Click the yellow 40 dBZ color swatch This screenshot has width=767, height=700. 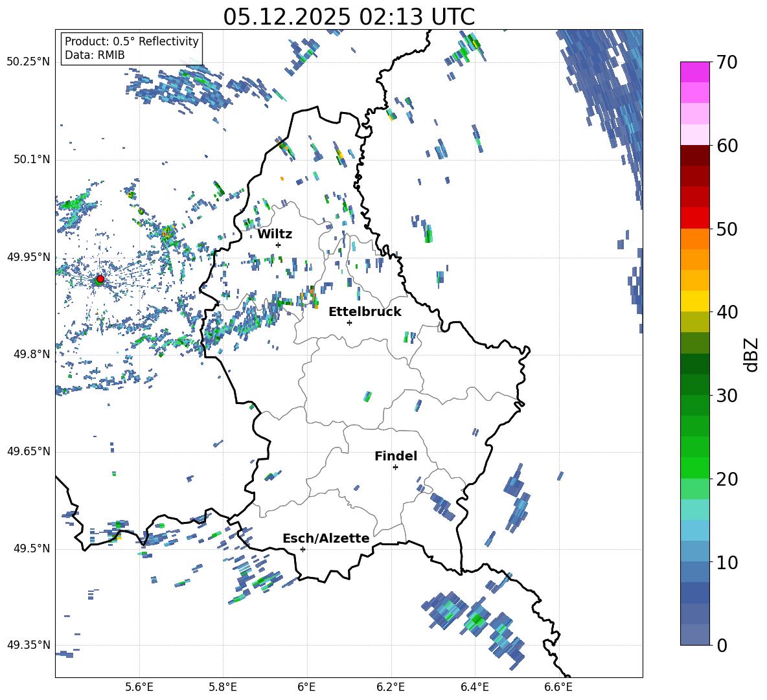pos(694,301)
